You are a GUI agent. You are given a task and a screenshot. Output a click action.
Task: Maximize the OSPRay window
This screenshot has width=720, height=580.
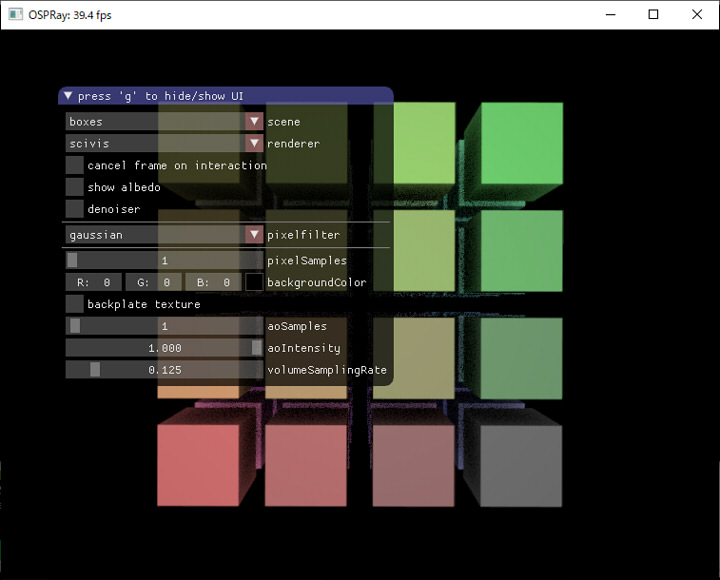pyautogui.click(x=653, y=14)
